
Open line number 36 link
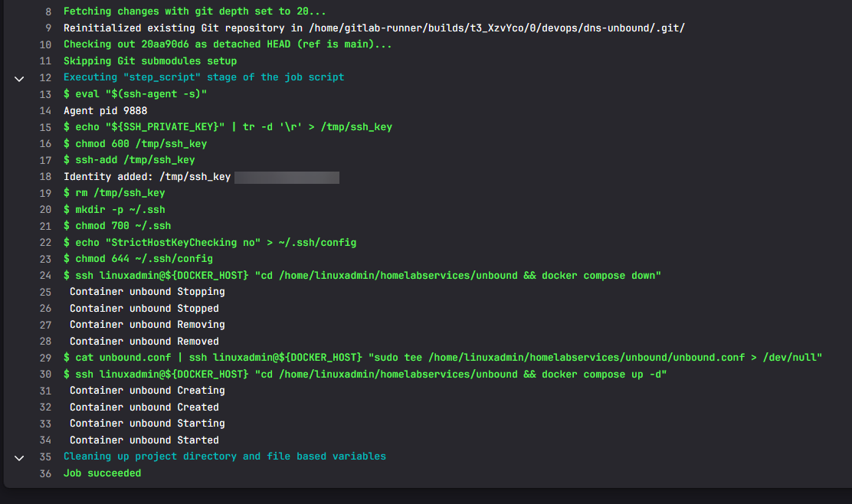(x=45, y=473)
